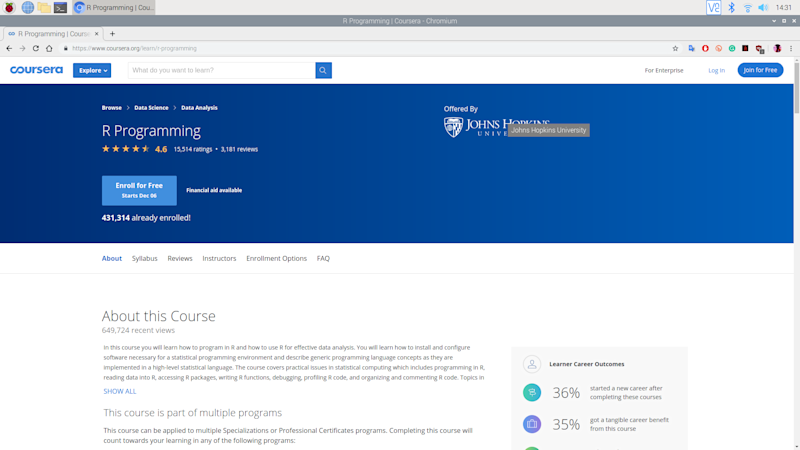Open the Bluetooth tray menu
Viewport: 800px width, 450px height.
click(x=731, y=7)
